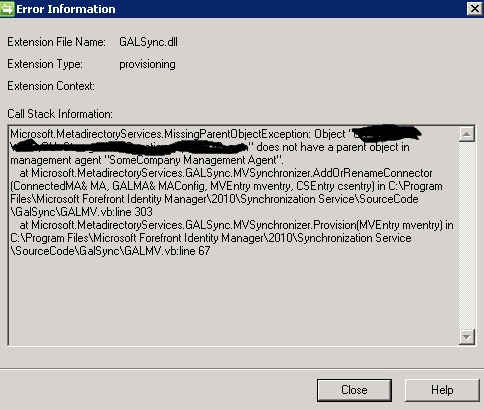484x409 pixels.
Task: Click the AddOrRenameConnector method name
Action: click(x=372, y=173)
